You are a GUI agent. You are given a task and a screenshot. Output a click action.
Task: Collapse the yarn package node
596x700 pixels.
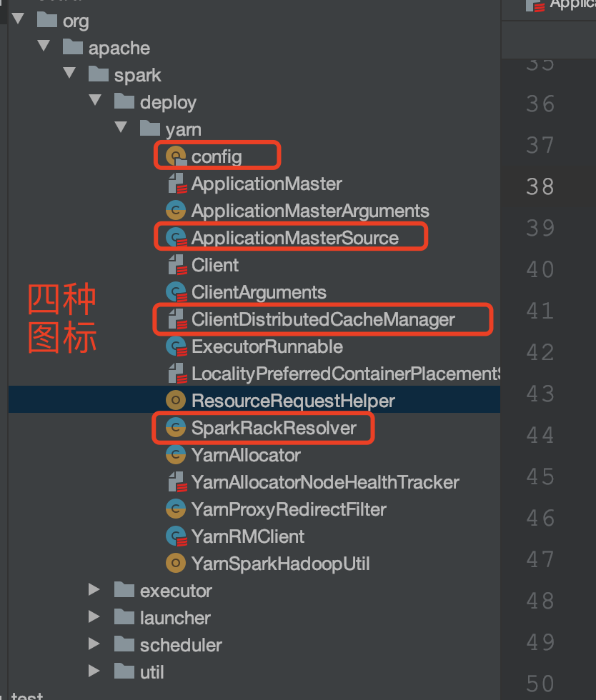tap(121, 129)
